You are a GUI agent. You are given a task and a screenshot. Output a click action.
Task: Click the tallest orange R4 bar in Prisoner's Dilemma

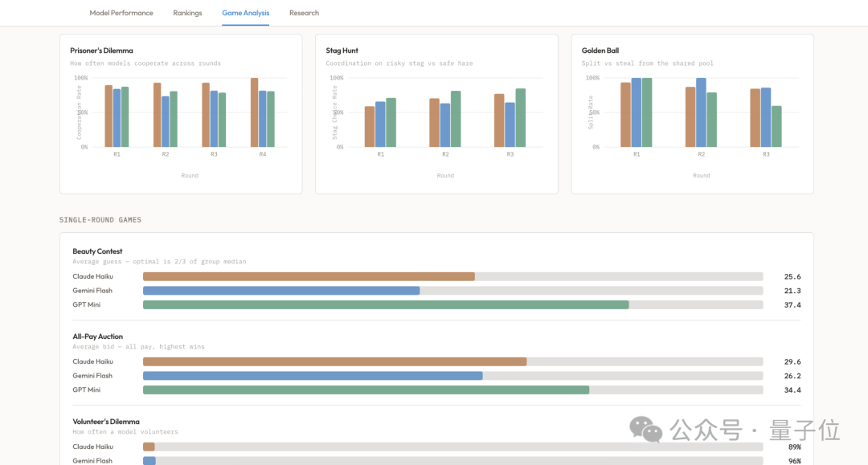point(254,112)
